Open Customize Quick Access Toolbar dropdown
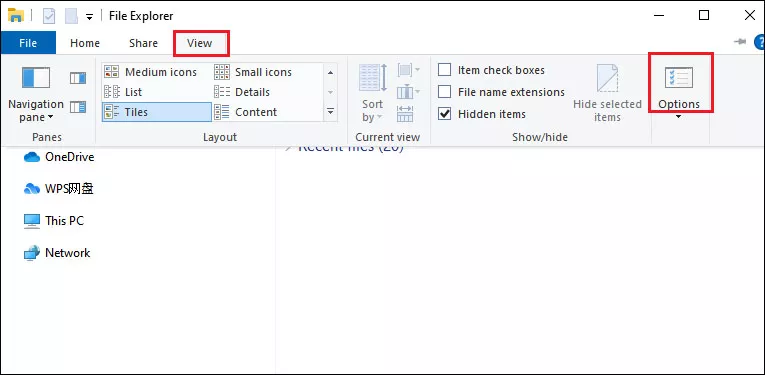The height and width of the screenshot is (375, 765). click(89, 17)
